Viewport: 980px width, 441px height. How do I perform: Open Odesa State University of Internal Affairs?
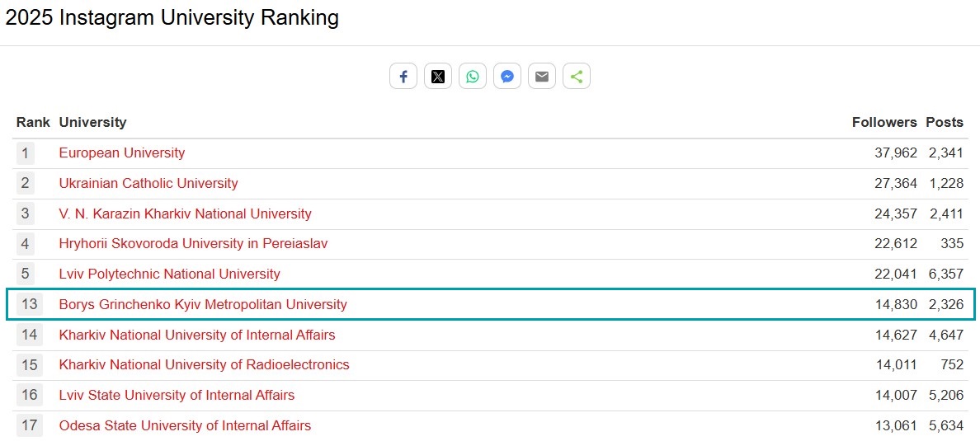pyautogui.click(x=185, y=425)
